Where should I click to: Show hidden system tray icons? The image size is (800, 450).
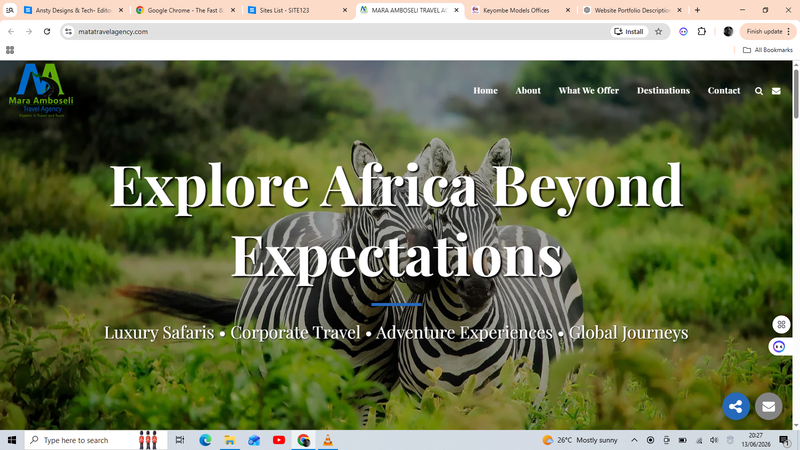[x=634, y=440]
